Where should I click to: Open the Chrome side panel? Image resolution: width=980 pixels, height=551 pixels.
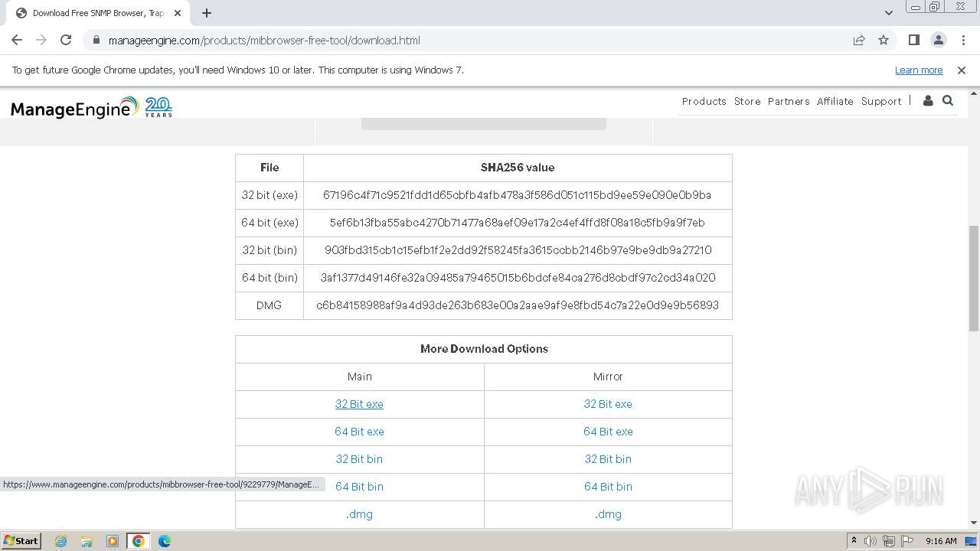coord(913,40)
